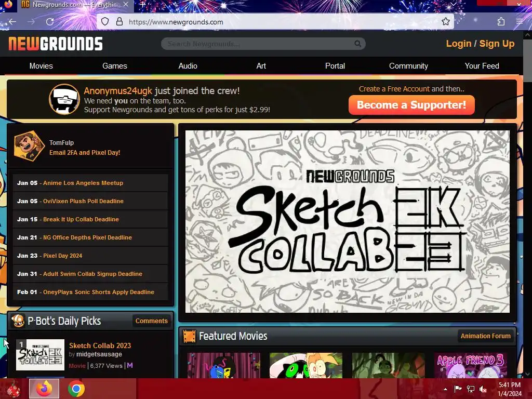
Task: Click the TomFulp username link
Action: [61, 143]
